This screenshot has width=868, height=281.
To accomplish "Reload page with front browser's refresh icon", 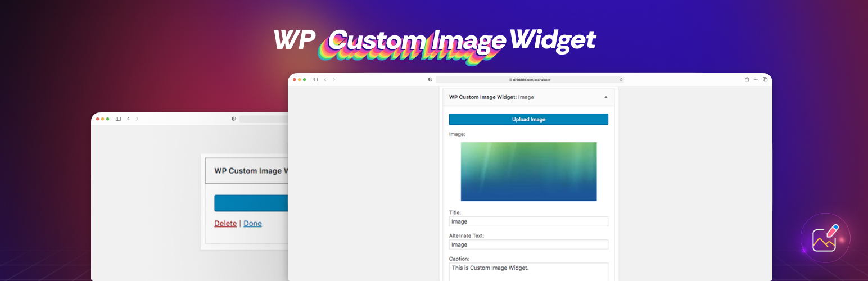I will coord(621,80).
